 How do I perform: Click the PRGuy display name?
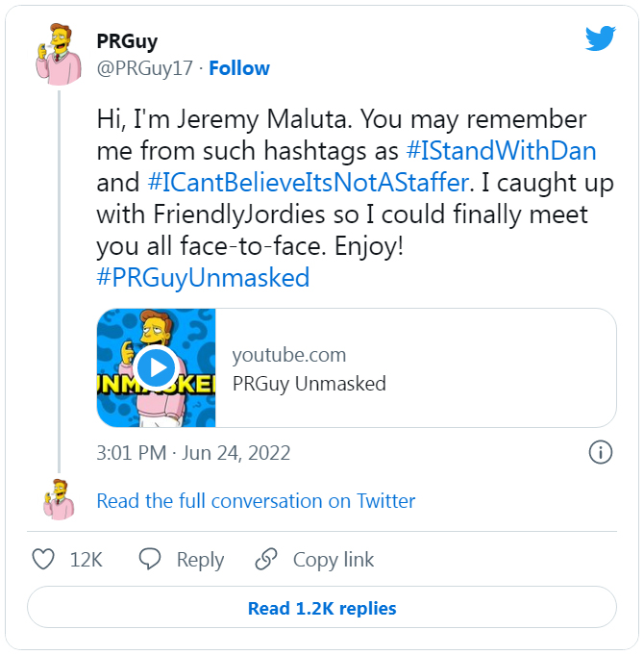(x=127, y=41)
